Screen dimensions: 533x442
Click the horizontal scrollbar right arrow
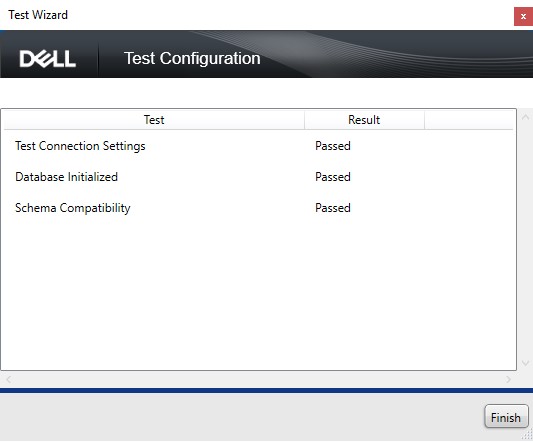[x=508, y=379]
